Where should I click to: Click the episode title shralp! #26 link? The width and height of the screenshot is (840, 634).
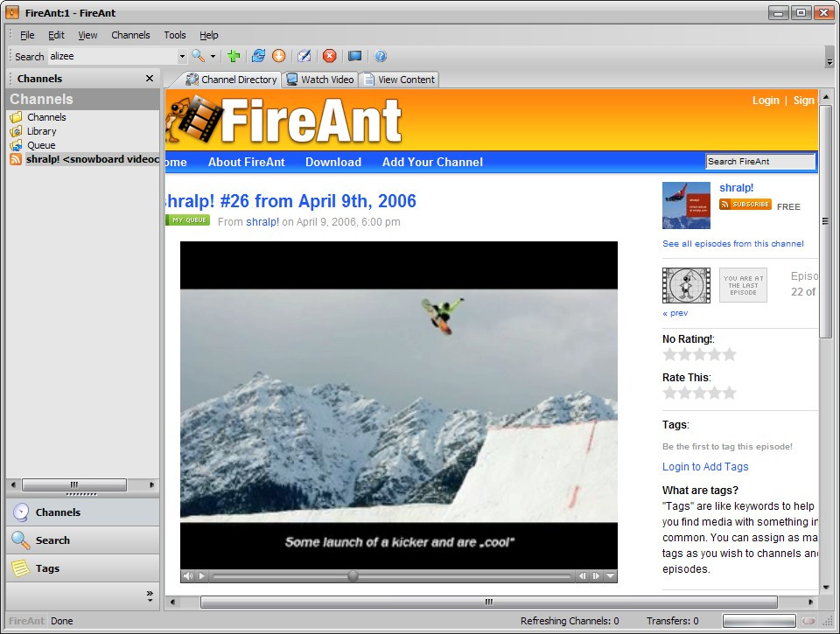(x=290, y=201)
